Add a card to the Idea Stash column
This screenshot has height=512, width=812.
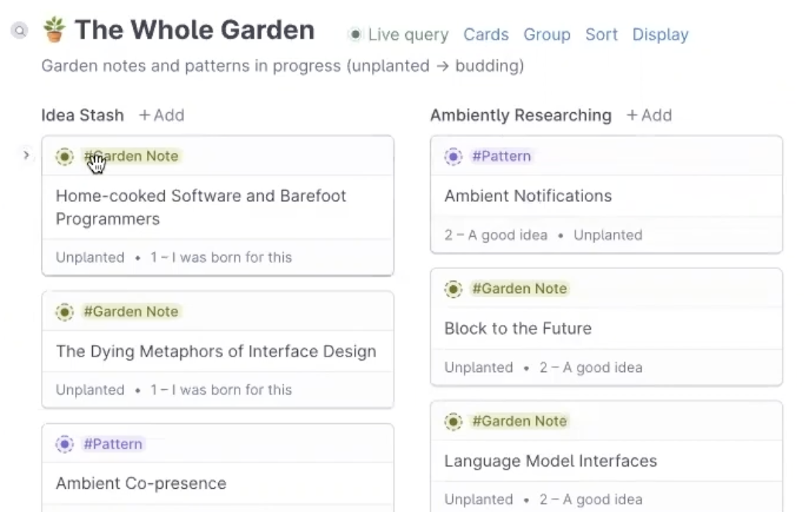click(x=162, y=115)
